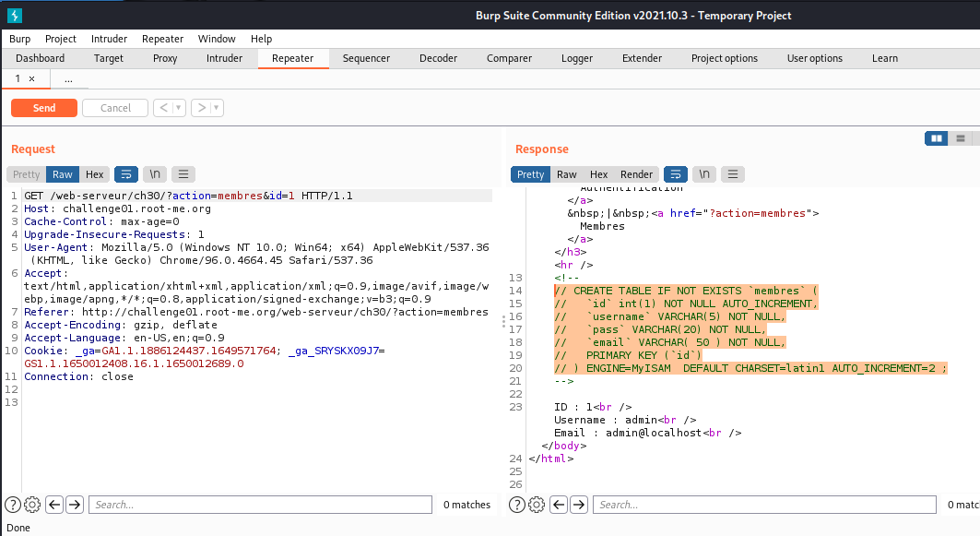The width and height of the screenshot is (980, 536).
Task: Open the Project options tab
Action: [x=725, y=58]
